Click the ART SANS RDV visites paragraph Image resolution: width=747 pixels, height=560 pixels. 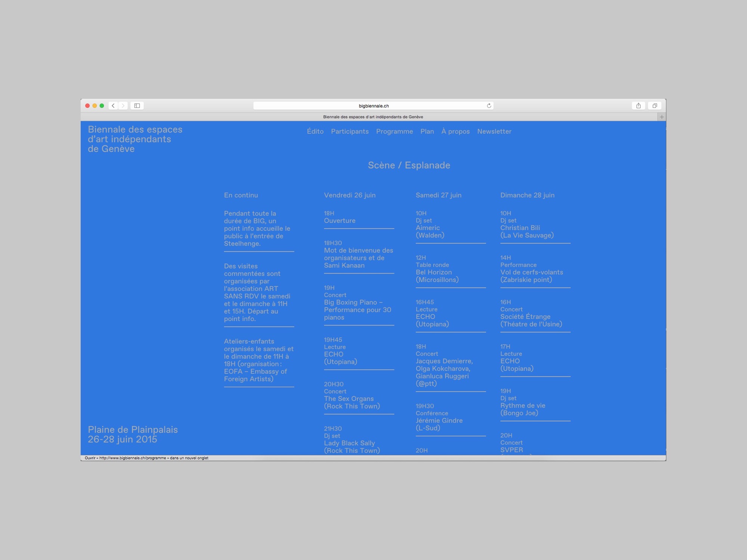click(257, 292)
